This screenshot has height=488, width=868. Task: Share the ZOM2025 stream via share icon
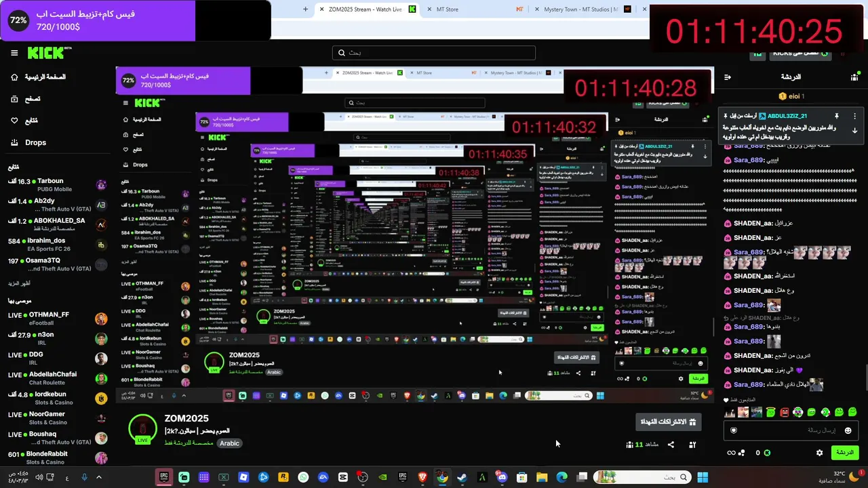tap(671, 445)
